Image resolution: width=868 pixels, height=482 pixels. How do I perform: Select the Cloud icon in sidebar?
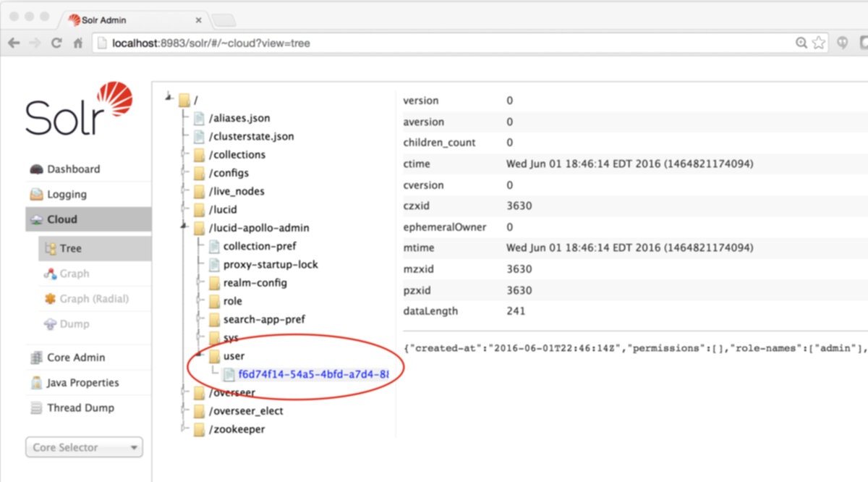point(36,219)
